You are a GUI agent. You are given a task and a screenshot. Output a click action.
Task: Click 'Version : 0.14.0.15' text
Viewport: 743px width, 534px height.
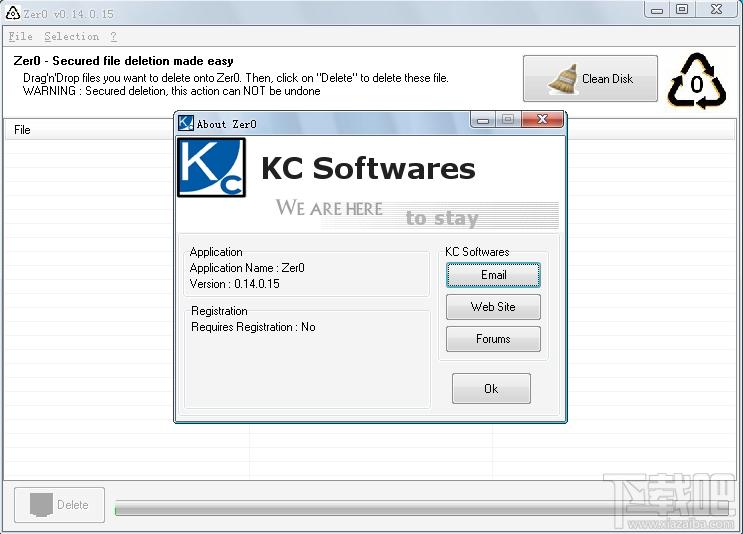tap(235, 284)
